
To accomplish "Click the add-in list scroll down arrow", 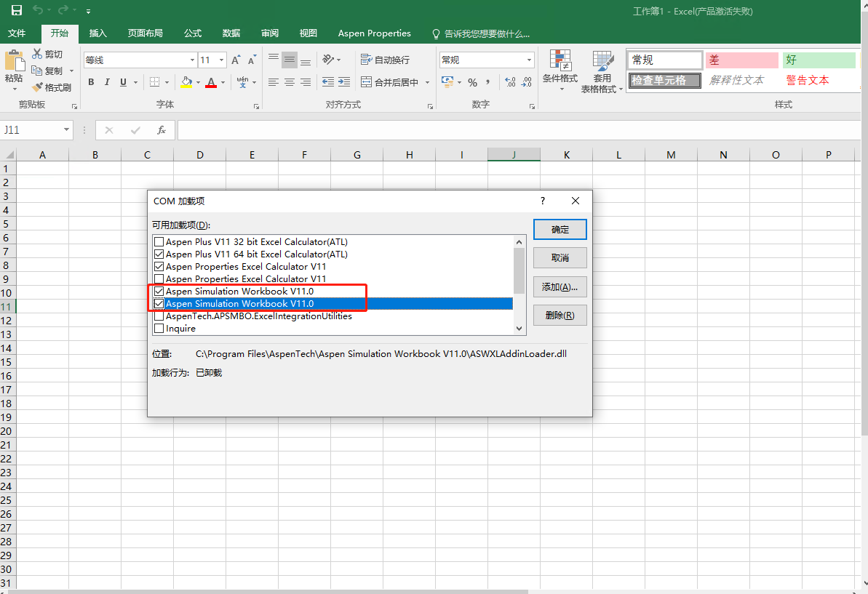I will pyautogui.click(x=519, y=329).
